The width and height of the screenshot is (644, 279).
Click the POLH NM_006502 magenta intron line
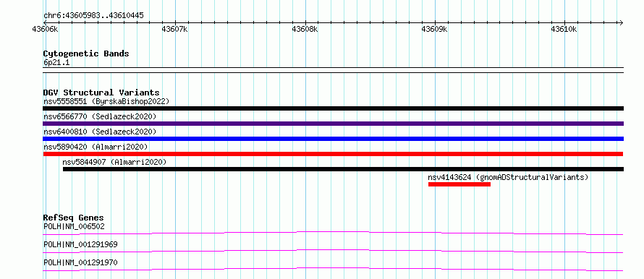333,233
